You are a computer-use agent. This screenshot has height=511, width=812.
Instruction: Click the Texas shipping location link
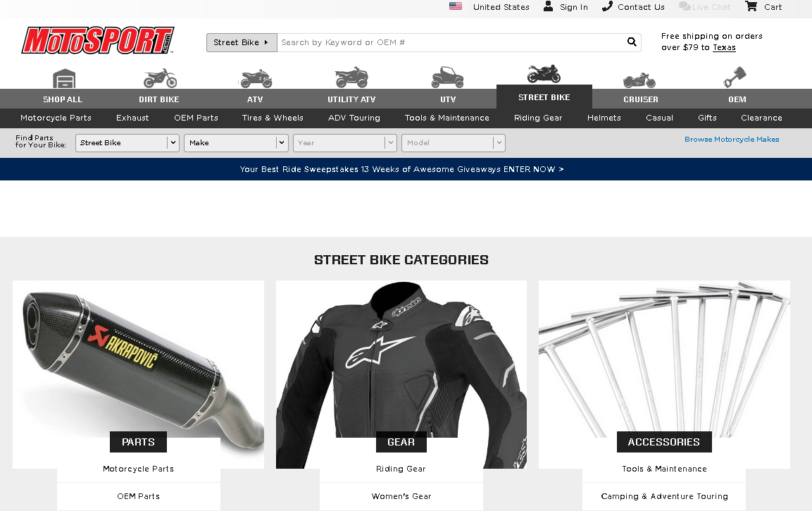724,47
